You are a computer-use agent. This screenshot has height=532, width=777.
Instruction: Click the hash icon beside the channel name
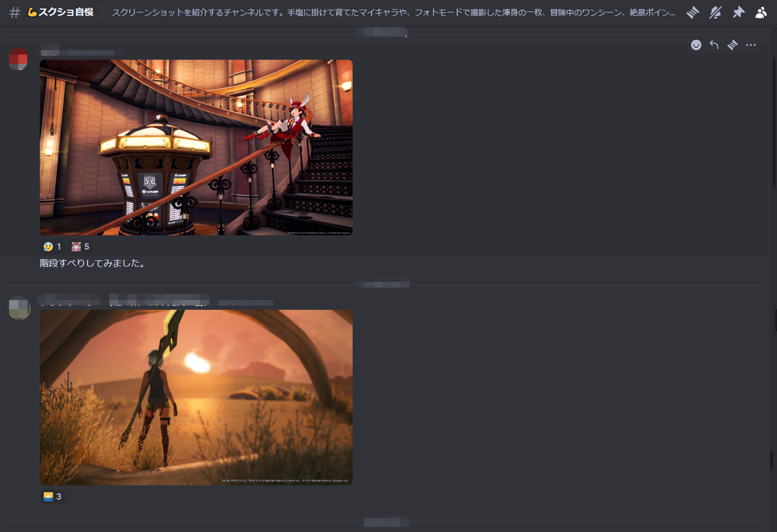pyautogui.click(x=15, y=12)
